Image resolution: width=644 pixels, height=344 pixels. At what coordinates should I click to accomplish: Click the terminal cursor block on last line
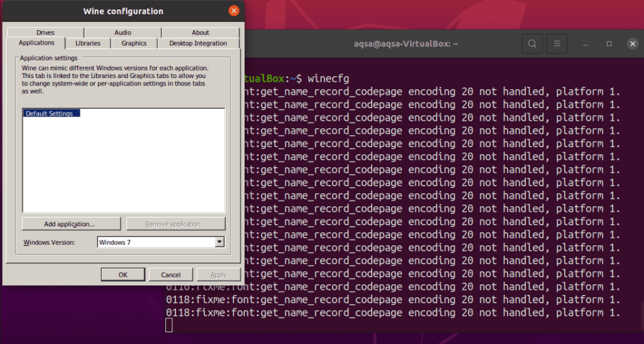(169, 325)
